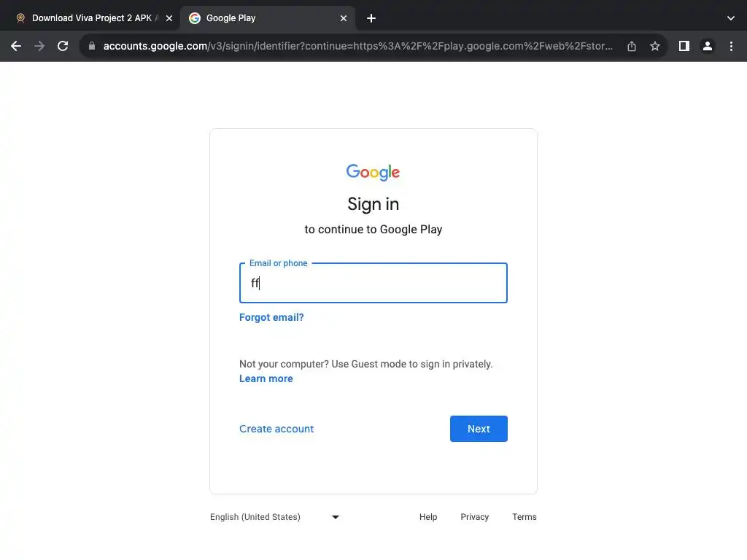Expand the tab search chevron

pos(731,18)
